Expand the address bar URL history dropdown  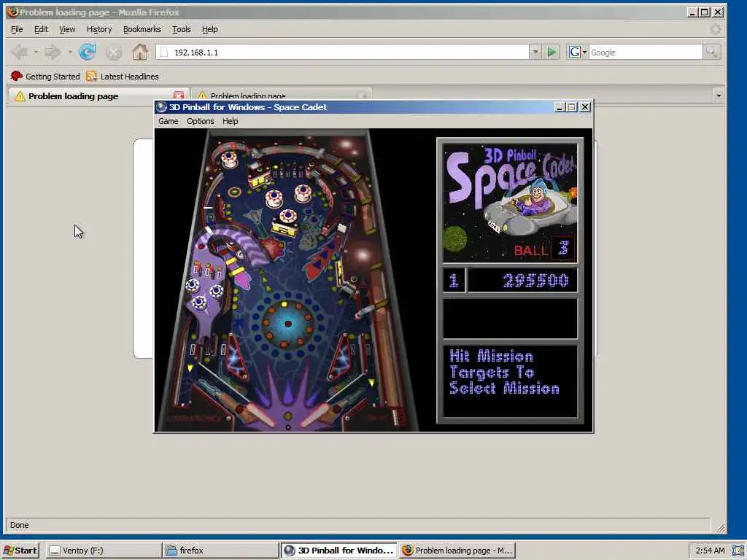535,52
